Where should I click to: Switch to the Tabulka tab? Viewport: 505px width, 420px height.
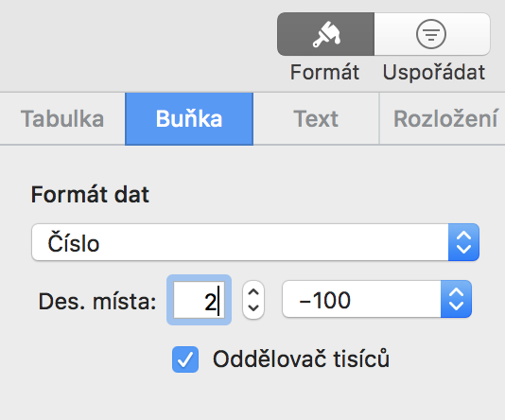pos(62,119)
